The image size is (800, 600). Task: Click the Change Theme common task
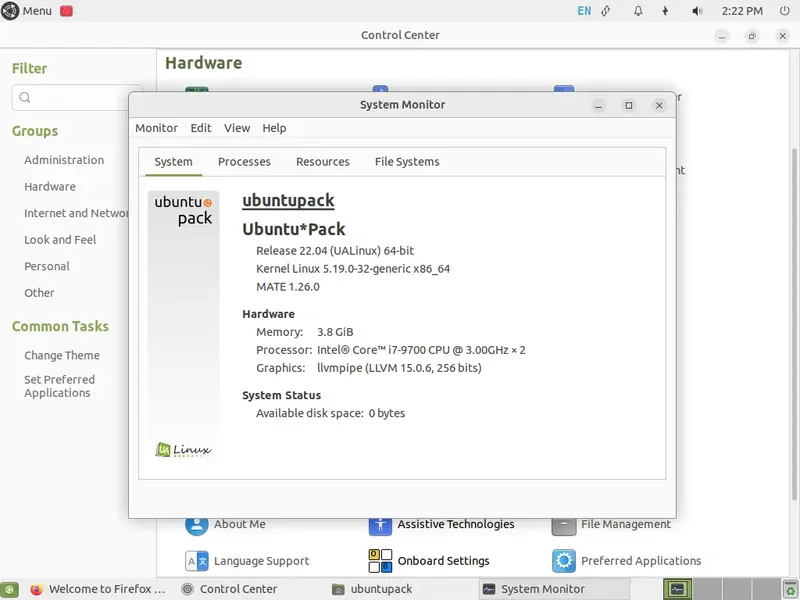tap(62, 355)
